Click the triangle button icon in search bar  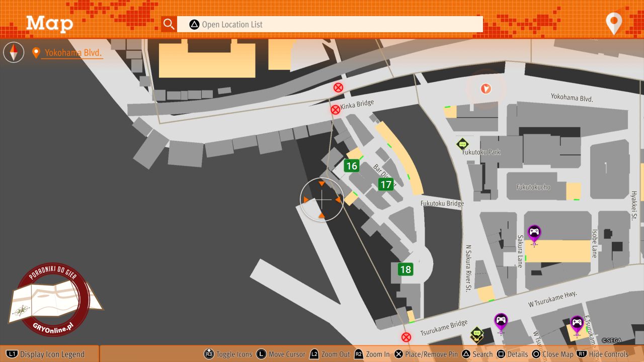pos(194,24)
